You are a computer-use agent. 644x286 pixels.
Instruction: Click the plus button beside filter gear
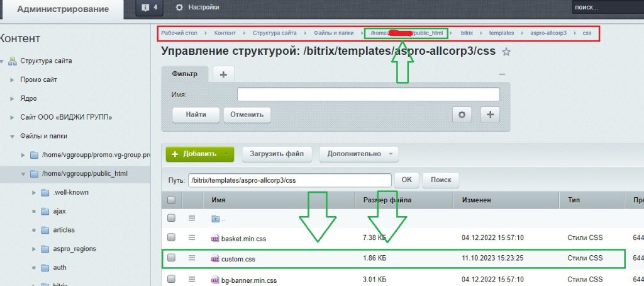(490, 115)
